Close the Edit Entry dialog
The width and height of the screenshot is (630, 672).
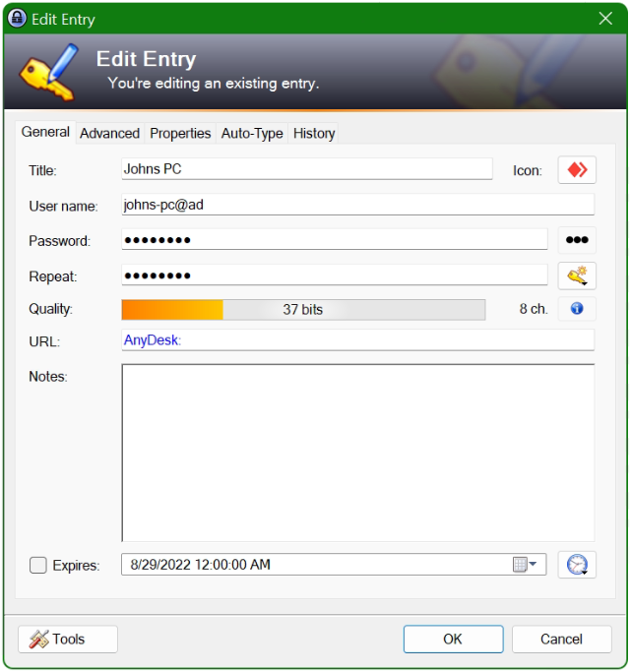click(x=605, y=19)
